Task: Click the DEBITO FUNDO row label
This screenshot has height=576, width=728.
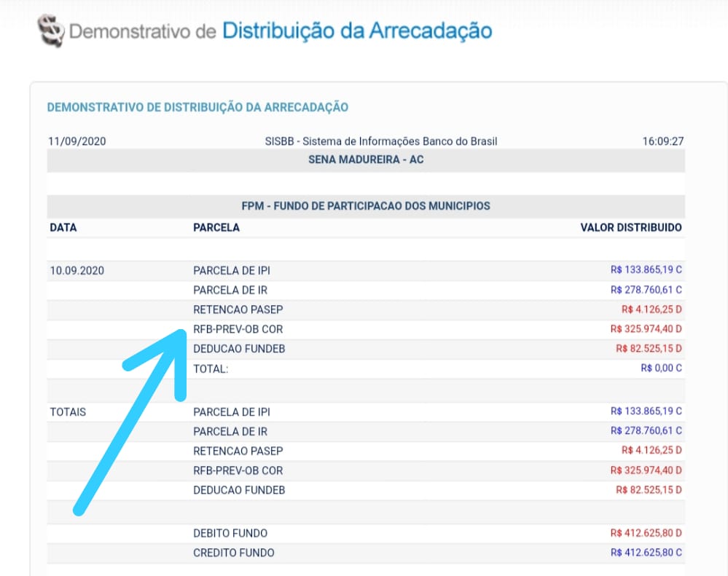Action: click(x=230, y=533)
